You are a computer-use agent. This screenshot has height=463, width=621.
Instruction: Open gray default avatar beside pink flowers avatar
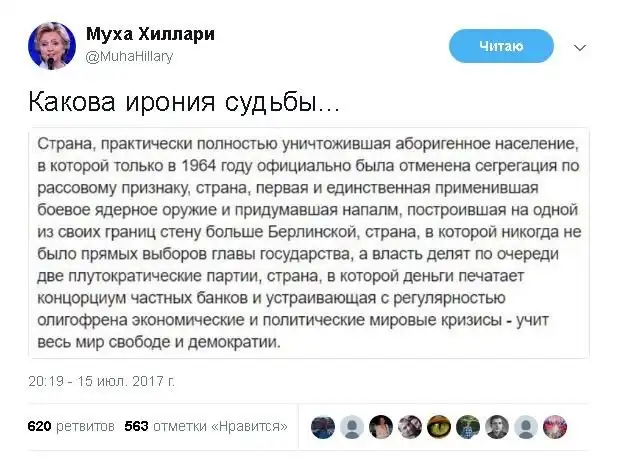tap(527, 427)
